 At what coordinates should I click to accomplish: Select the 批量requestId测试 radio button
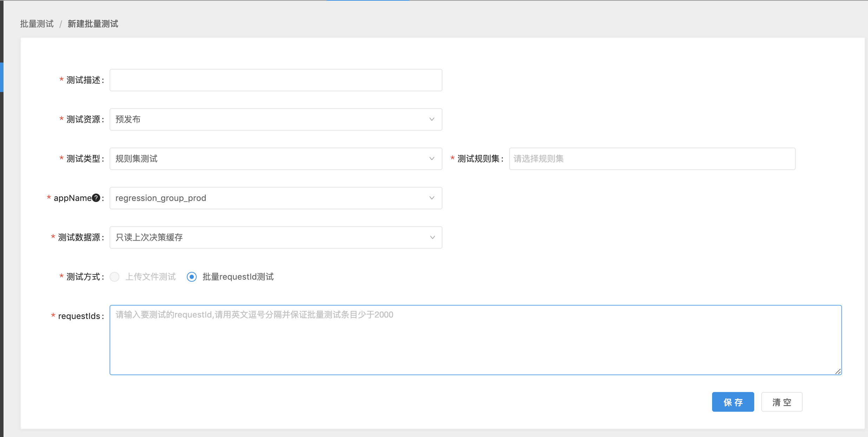192,277
